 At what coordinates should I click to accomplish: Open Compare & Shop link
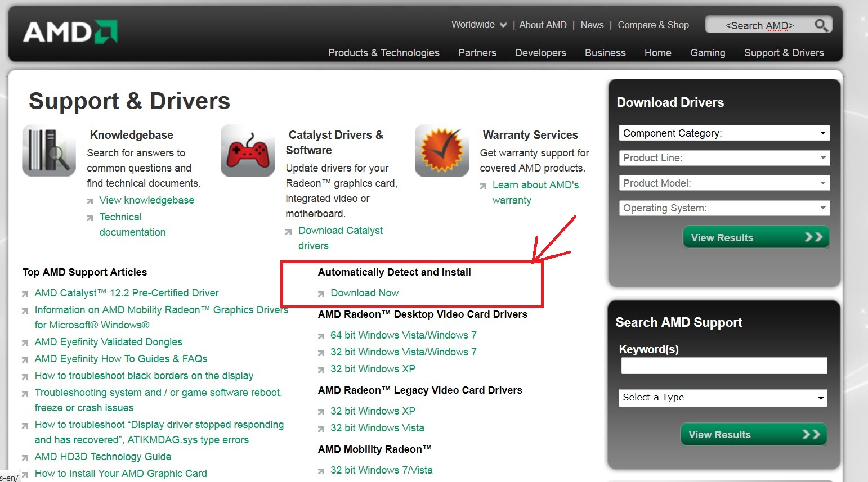(654, 25)
